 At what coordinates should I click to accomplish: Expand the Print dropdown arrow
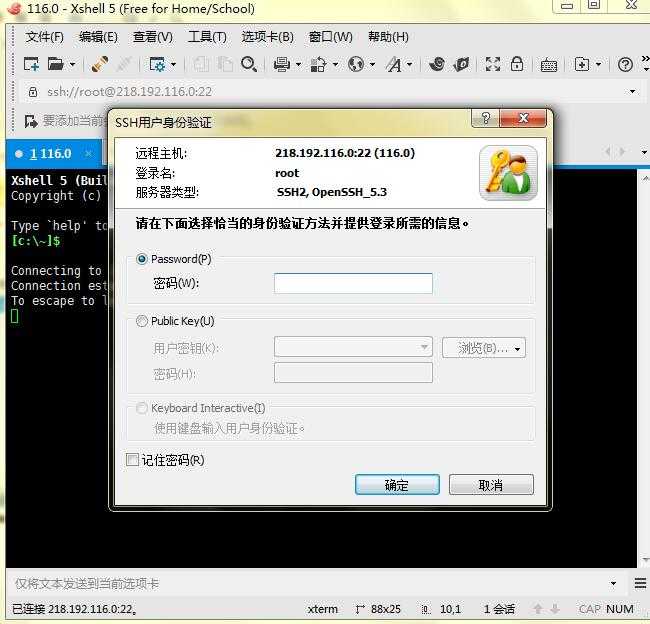coord(298,65)
